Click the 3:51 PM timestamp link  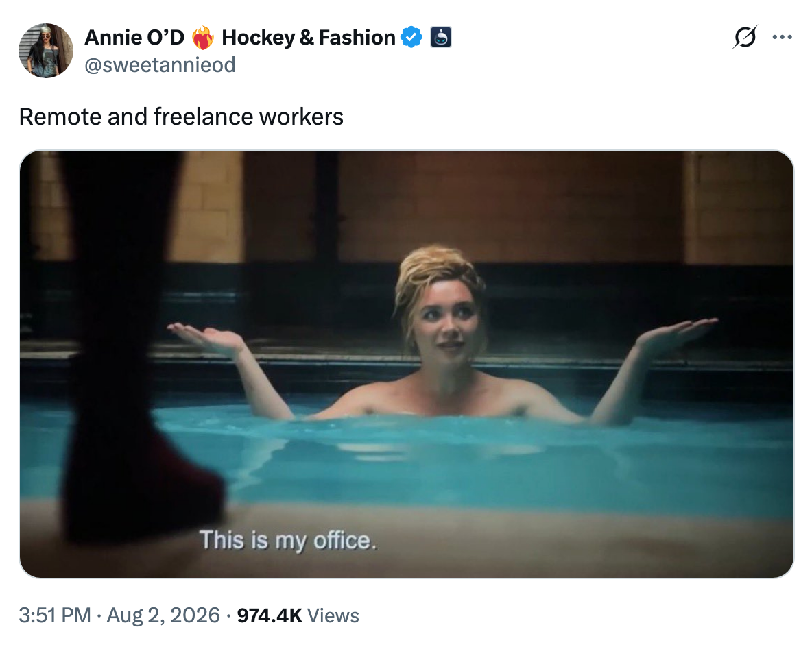click(55, 615)
